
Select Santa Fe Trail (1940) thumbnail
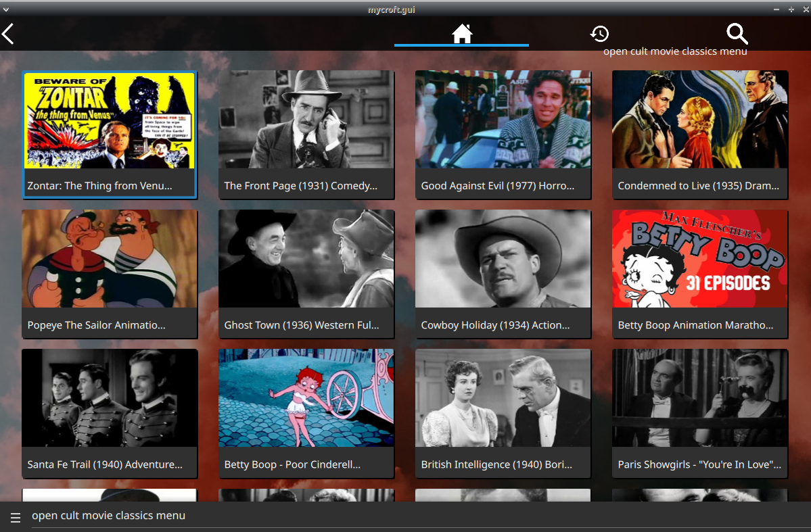pyautogui.click(x=110, y=398)
